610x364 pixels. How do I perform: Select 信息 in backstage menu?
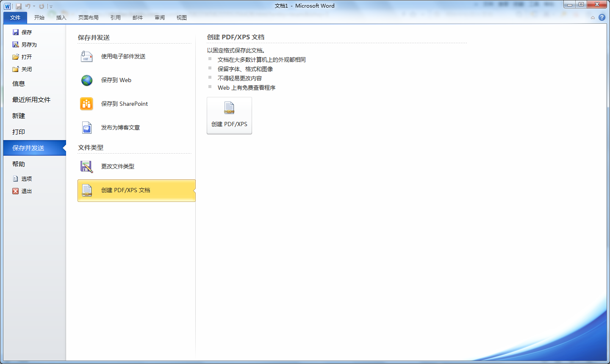pos(35,83)
